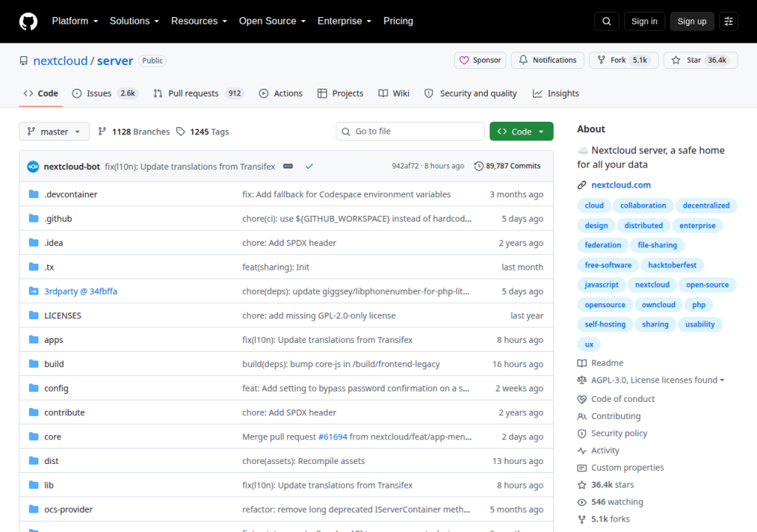This screenshot has height=532, width=757.
Task: Click the Star icon in Star button
Action: coord(676,61)
